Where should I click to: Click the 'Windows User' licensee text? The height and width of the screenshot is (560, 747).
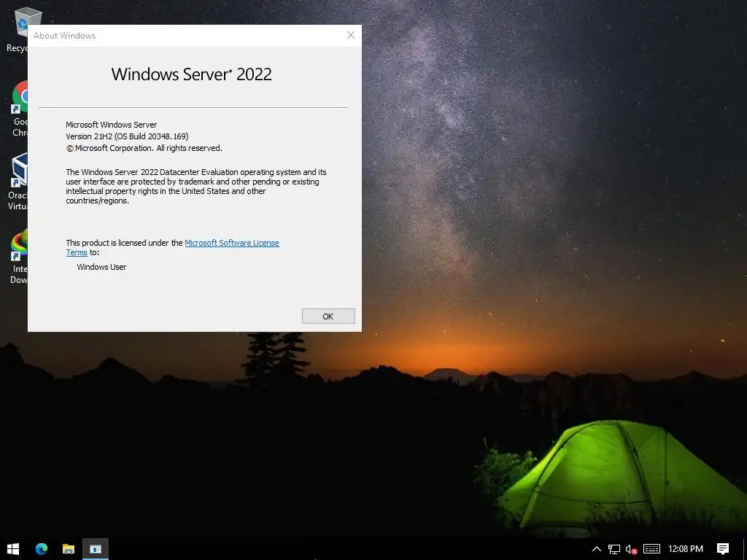(x=101, y=267)
